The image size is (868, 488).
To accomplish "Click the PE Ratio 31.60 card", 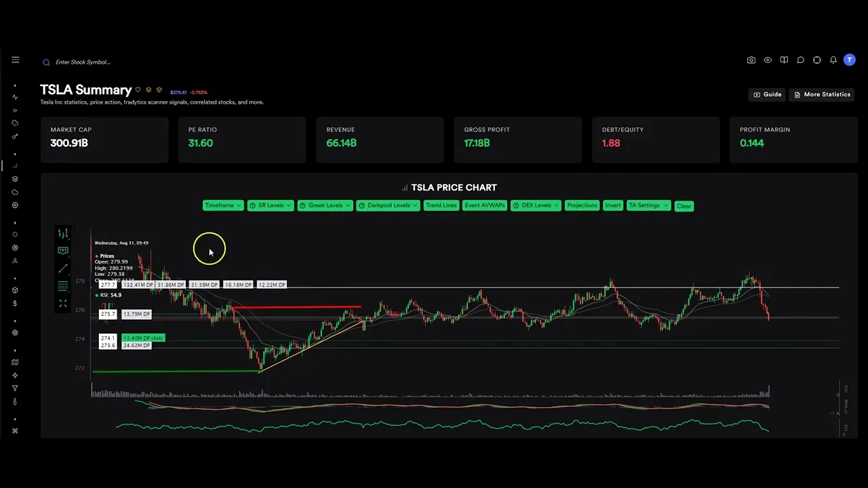I will [242, 140].
